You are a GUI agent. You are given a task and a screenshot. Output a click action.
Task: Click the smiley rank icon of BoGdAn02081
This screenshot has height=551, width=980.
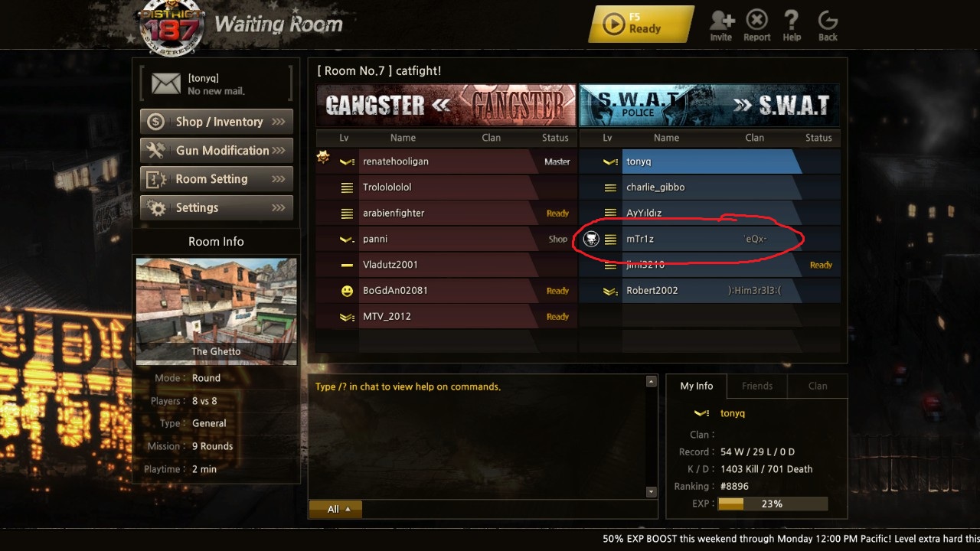347,291
